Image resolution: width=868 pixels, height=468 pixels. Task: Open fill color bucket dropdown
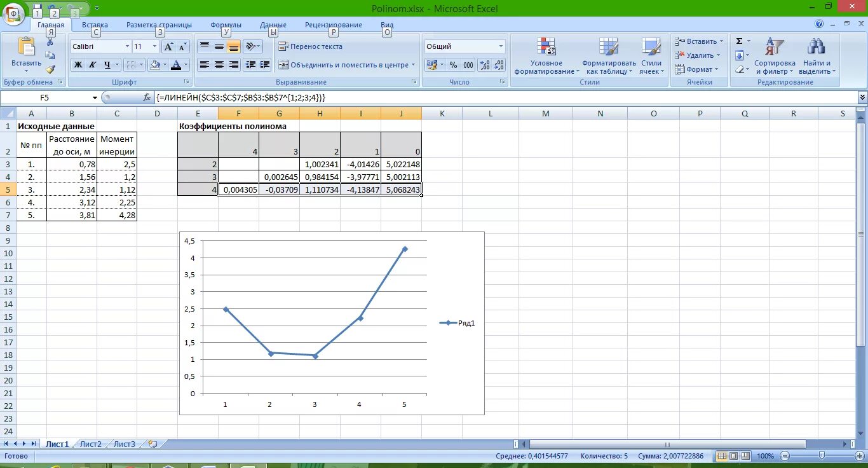[165, 65]
